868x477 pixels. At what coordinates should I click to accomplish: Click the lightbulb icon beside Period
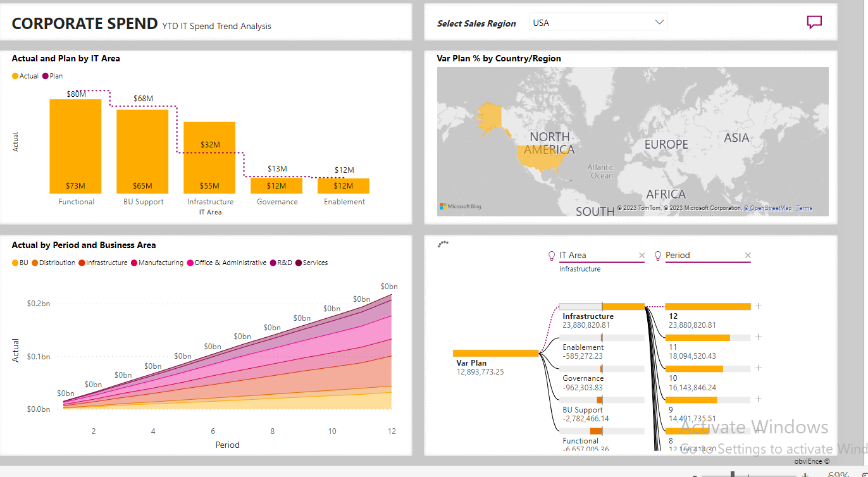[657, 256]
